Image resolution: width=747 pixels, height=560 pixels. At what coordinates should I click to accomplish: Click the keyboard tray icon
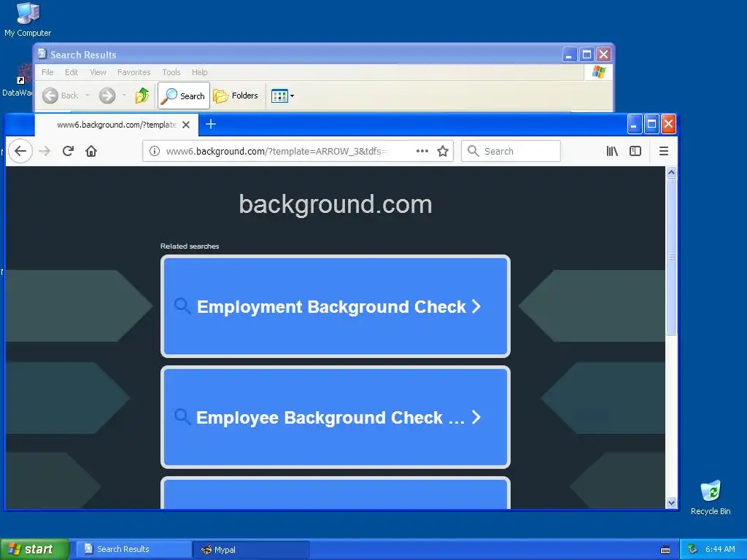click(x=665, y=550)
